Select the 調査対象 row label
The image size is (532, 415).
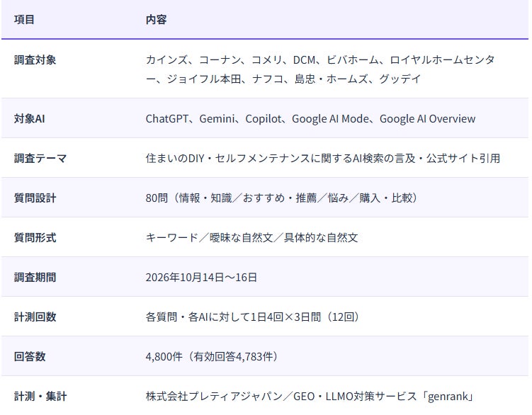35,60
